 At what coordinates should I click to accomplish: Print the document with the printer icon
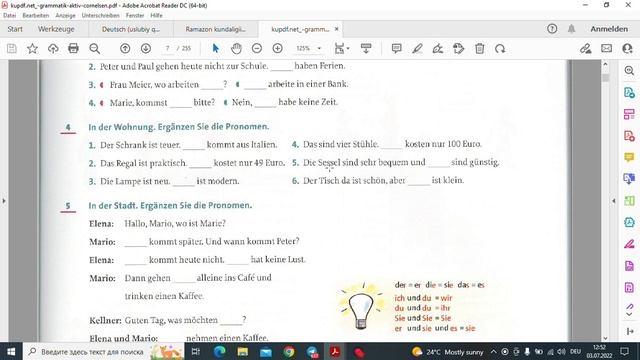click(73, 49)
